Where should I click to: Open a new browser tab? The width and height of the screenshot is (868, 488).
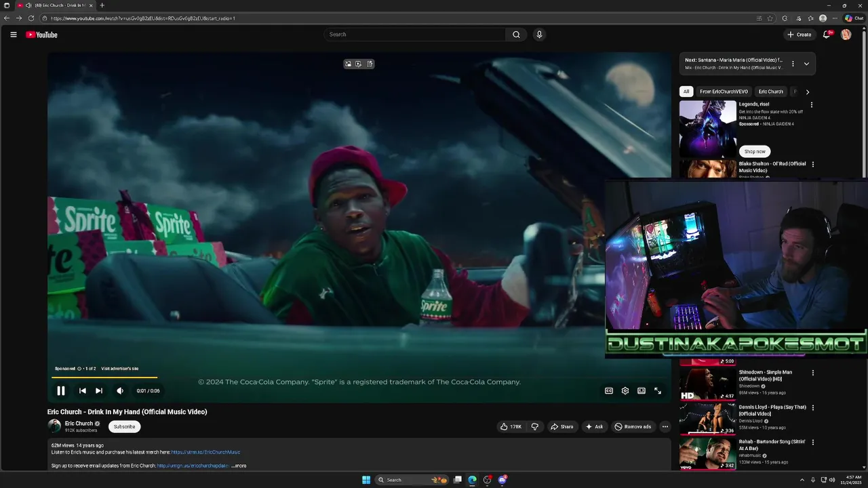click(102, 5)
